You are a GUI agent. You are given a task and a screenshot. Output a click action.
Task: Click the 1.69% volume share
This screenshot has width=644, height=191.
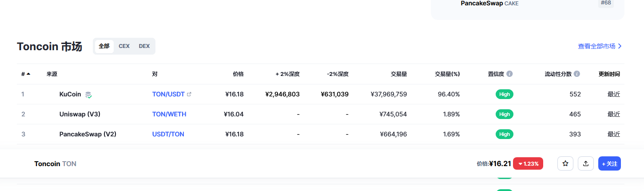pos(451,134)
